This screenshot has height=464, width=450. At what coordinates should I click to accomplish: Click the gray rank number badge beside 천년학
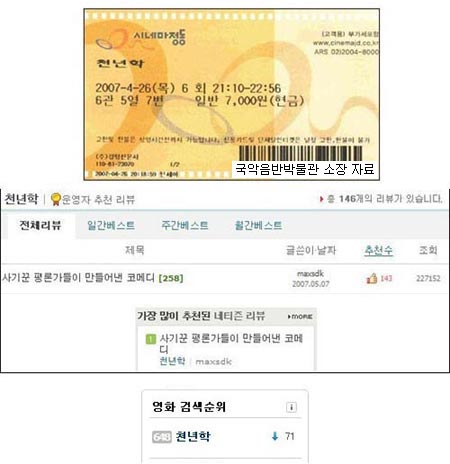coord(162,437)
